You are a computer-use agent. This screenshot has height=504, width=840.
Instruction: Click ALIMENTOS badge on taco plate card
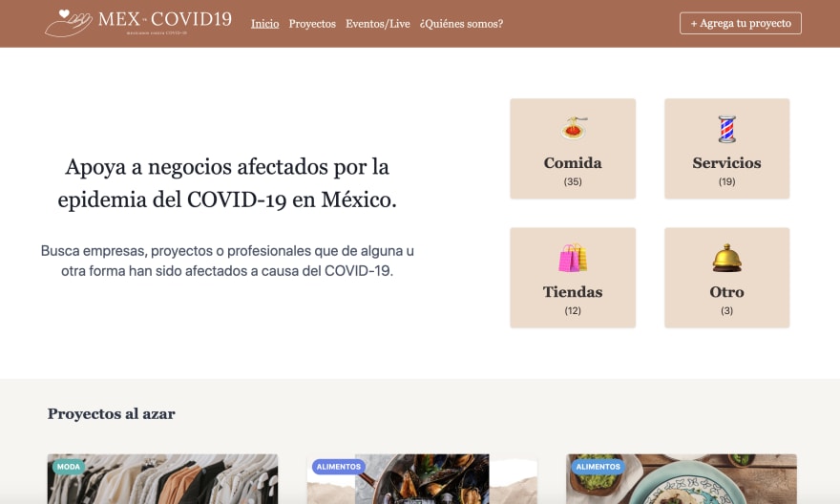point(598,467)
